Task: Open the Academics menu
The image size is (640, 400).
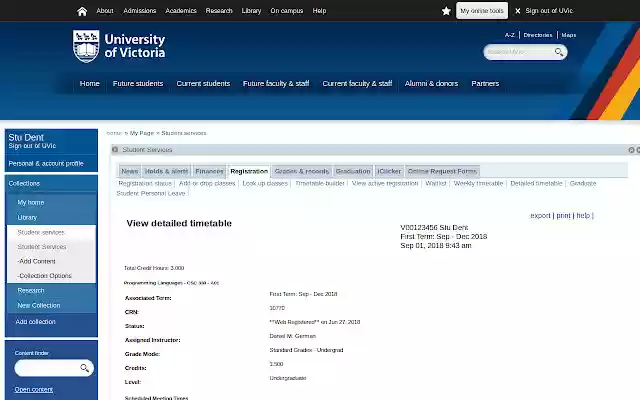Action: click(x=181, y=11)
